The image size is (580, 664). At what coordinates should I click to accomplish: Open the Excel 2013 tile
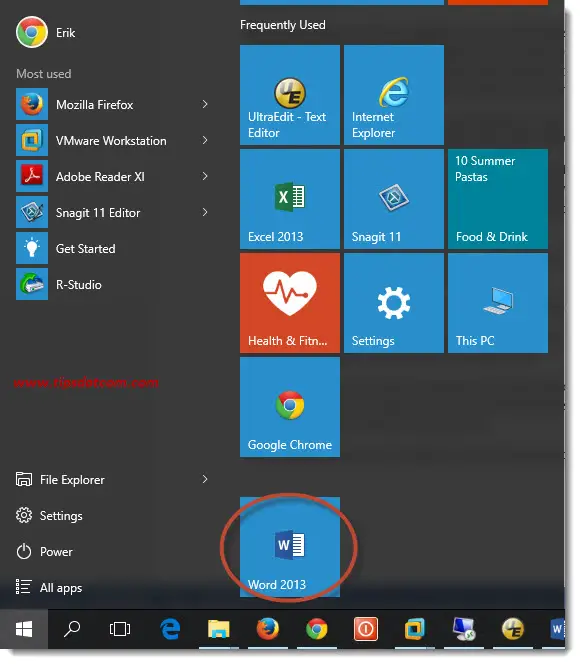pos(290,199)
